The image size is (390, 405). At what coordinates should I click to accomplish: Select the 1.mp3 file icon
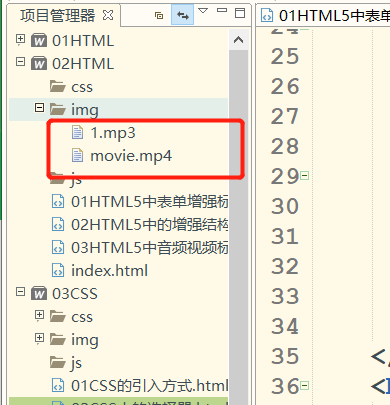(x=77, y=132)
